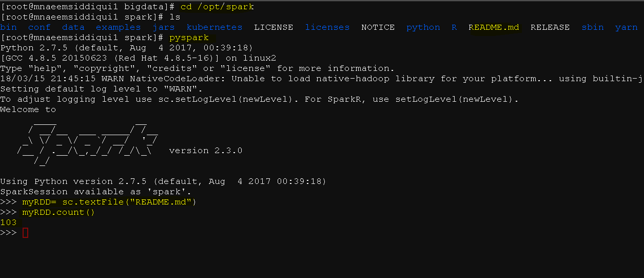Click the 'Using Python version 2.7.5' line
This screenshot has width=644, height=278.
(164, 181)
